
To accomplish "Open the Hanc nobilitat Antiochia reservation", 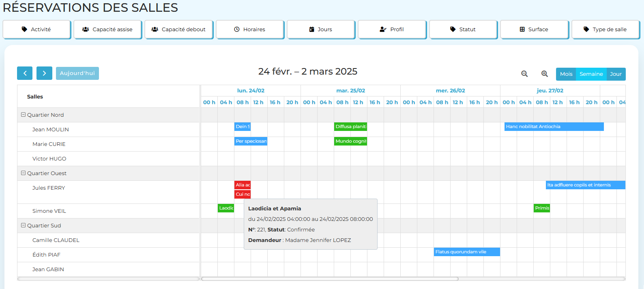I will click(554, 127).
